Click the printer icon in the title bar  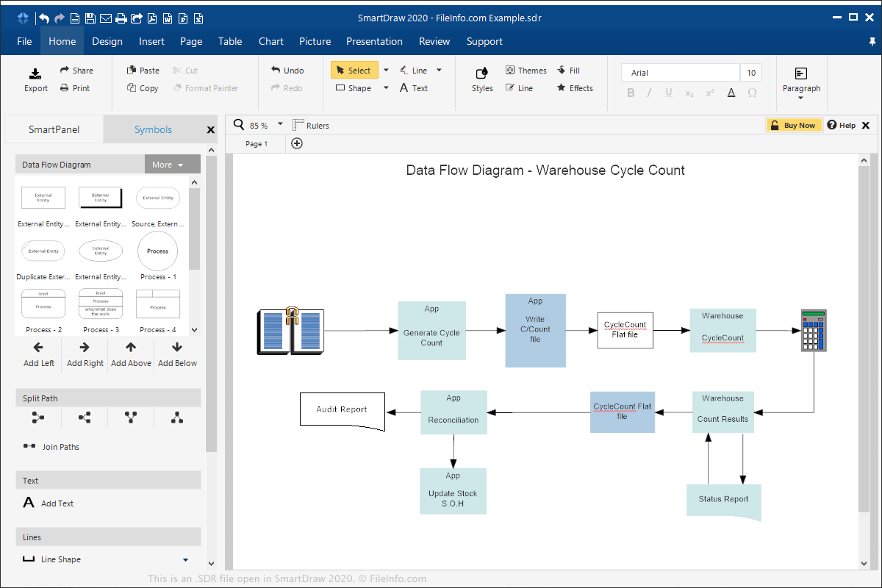click(121, 18)
